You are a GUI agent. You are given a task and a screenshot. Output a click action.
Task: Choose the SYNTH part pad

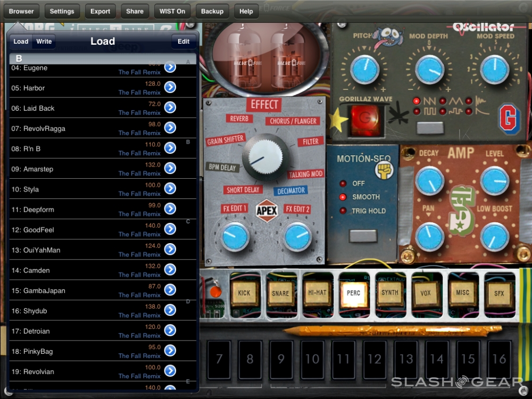(390, 293)
